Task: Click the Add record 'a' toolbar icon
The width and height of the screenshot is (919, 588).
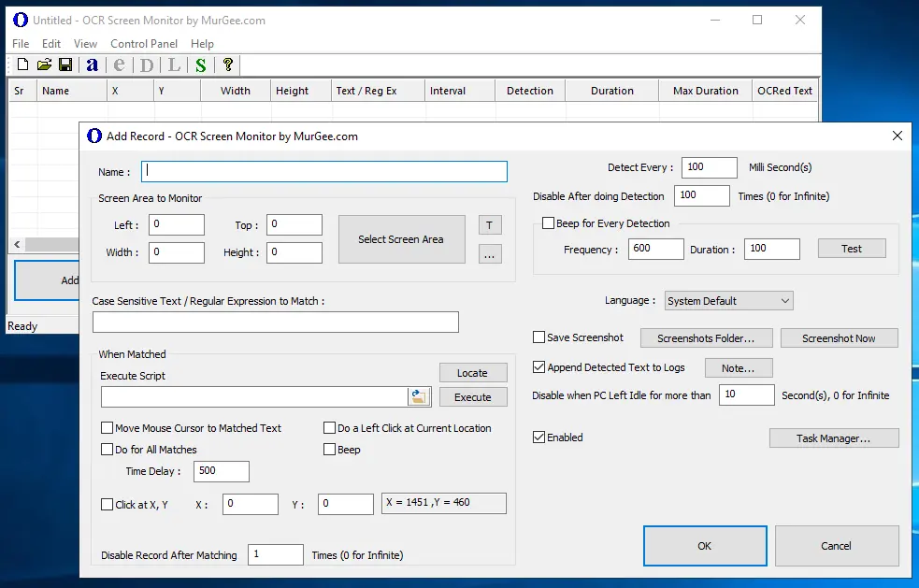Action: [x=92, y=65]
